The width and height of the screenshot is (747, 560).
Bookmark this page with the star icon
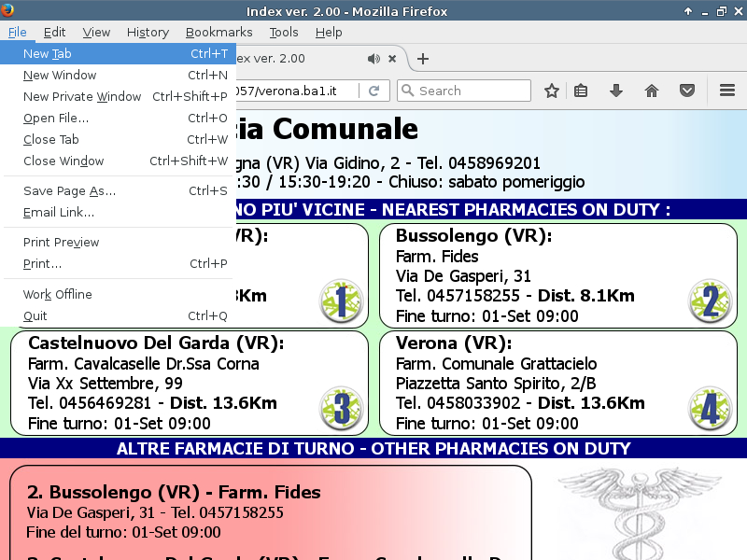pos(552,91)
